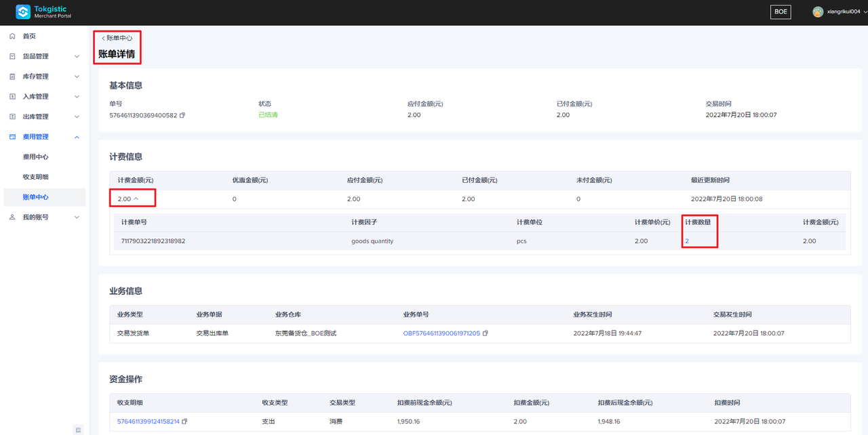Open business order OBF5764611390061971205 link
Screen dimensions: 868x435
[x=441, y=333]
